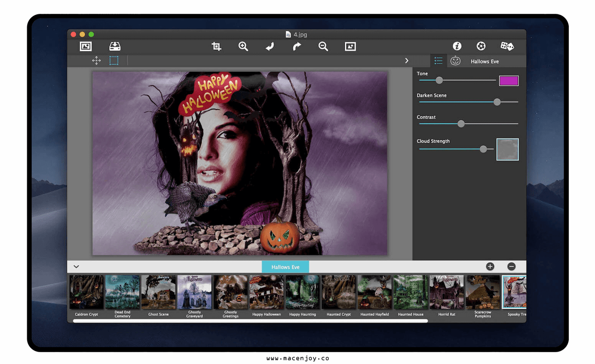Switch to the list settings view
Viewport: 595px width, 364px height.
438,60
